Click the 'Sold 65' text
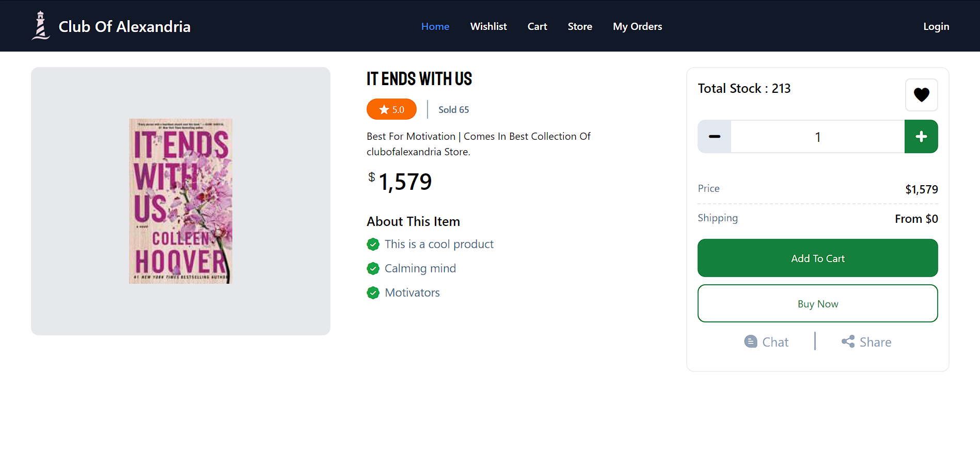 coord(454,109)
